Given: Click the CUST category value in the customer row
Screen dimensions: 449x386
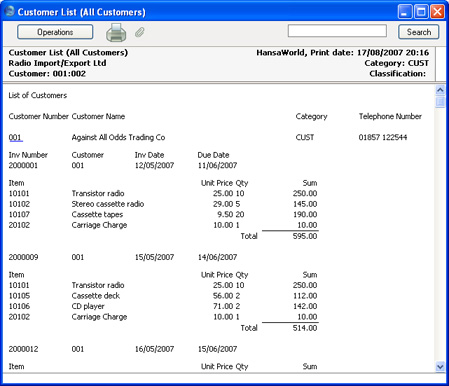Looking at the screenshot, I should [x=305, y=137].
